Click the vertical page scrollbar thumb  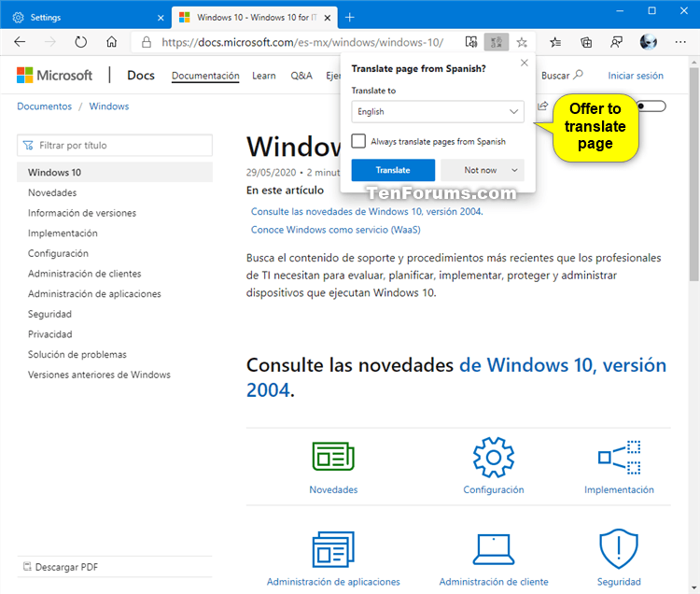(693, 174)
